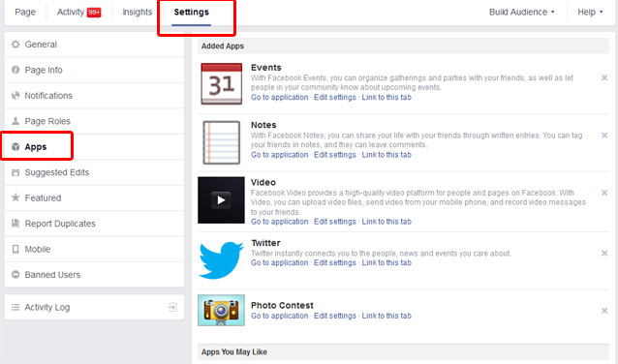Go to application for Video
The image size is (618, 364).
279,222
